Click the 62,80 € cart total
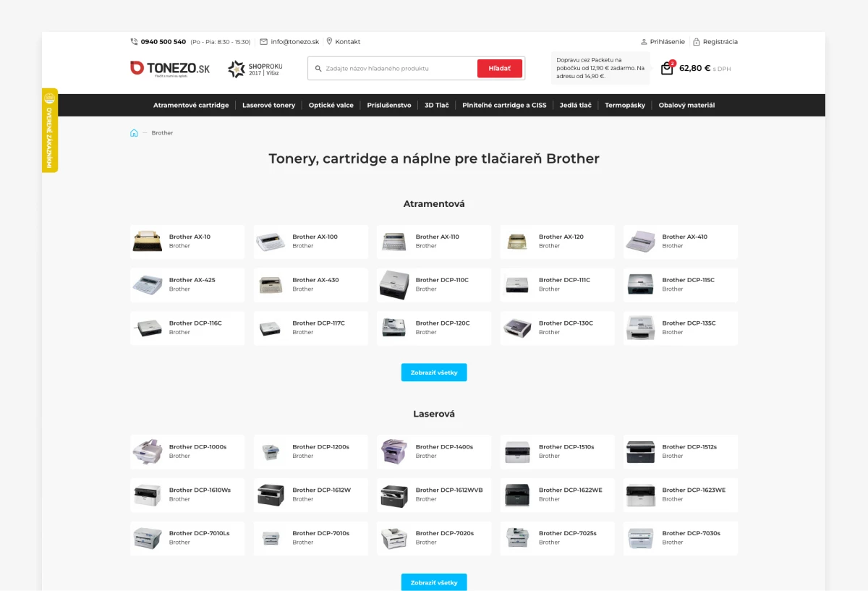Screen dimensions: 868x591 [695, 69]
